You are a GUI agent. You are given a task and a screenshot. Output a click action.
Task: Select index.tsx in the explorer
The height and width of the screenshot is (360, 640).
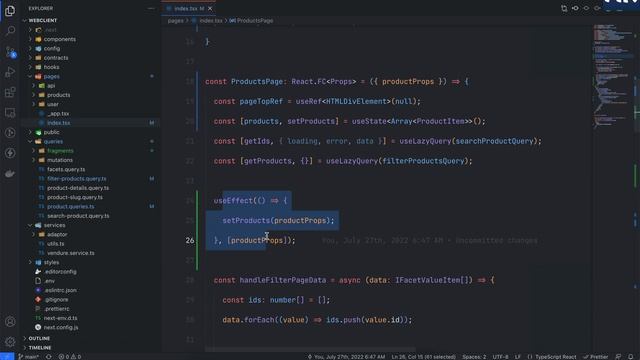click(x=58, y=123)
